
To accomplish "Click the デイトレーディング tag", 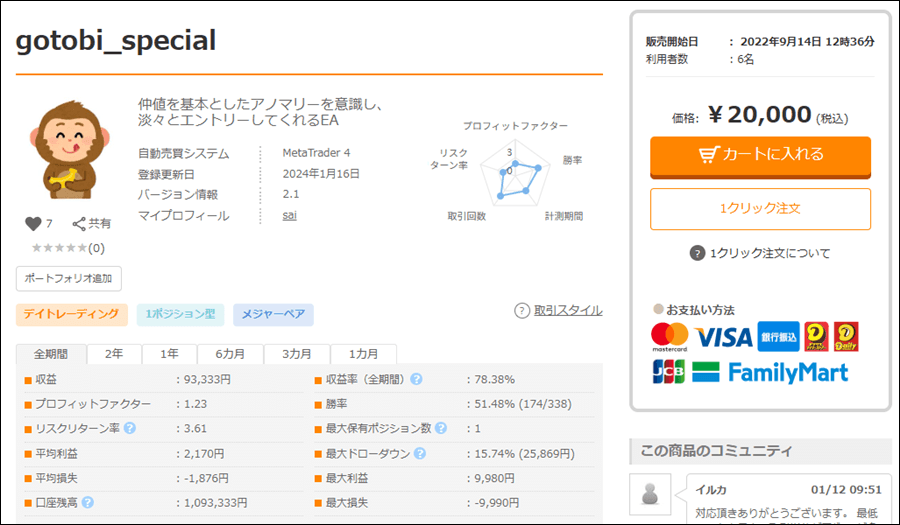I will 72,315.
